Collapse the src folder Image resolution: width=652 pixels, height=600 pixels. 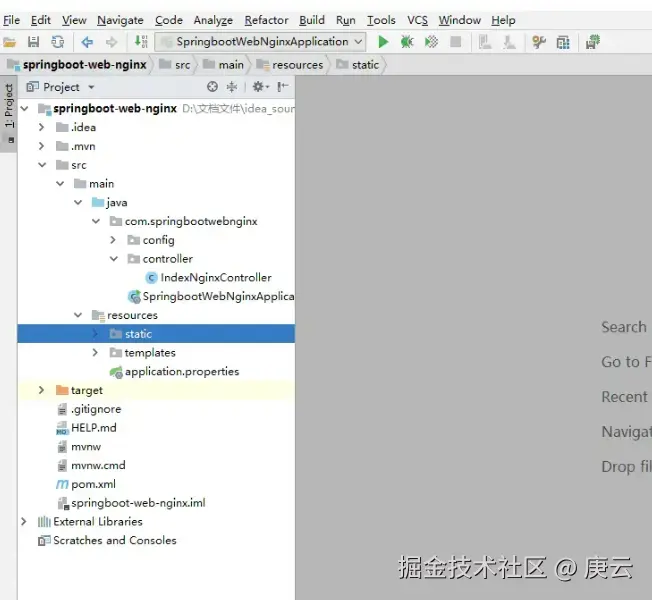point(42,165)
